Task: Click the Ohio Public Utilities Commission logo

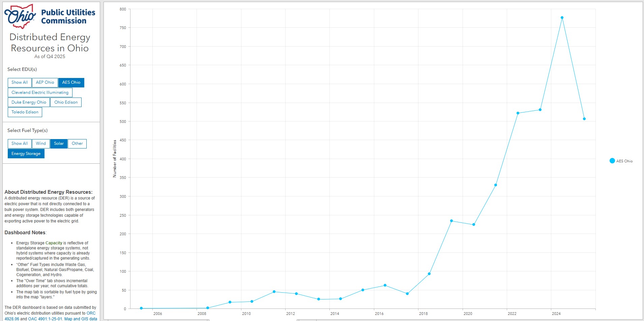Action: [50, 17]
